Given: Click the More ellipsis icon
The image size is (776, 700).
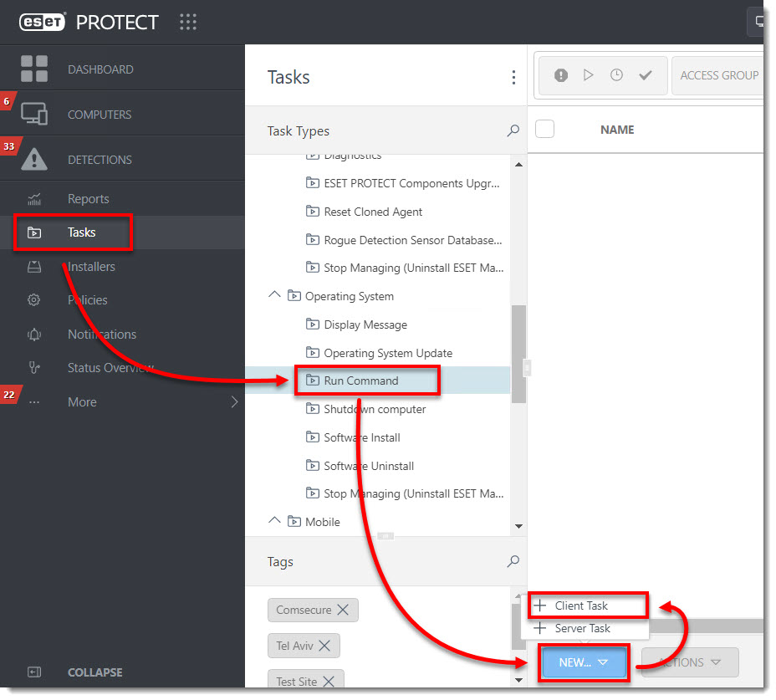Looking at the screenshot, I should 33,402.
